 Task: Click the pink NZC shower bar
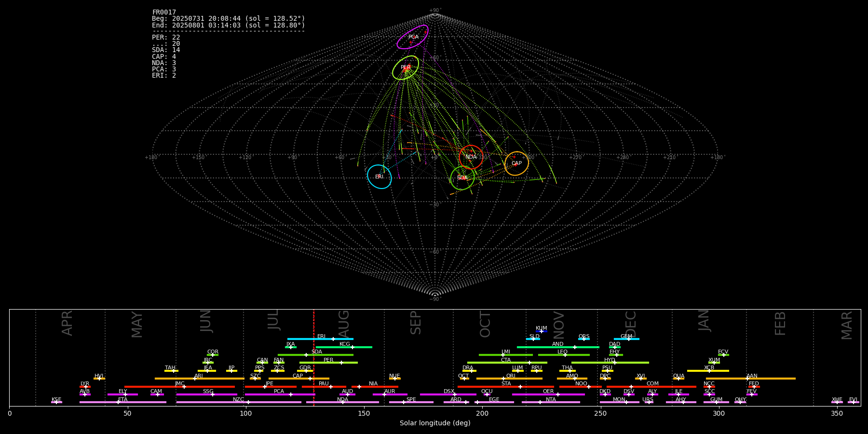239,402
